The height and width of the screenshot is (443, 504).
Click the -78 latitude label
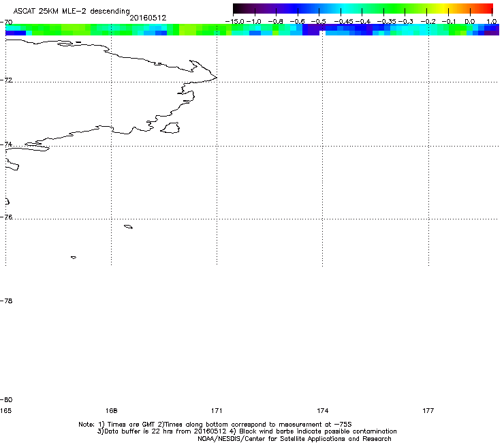tap(6, 301)
